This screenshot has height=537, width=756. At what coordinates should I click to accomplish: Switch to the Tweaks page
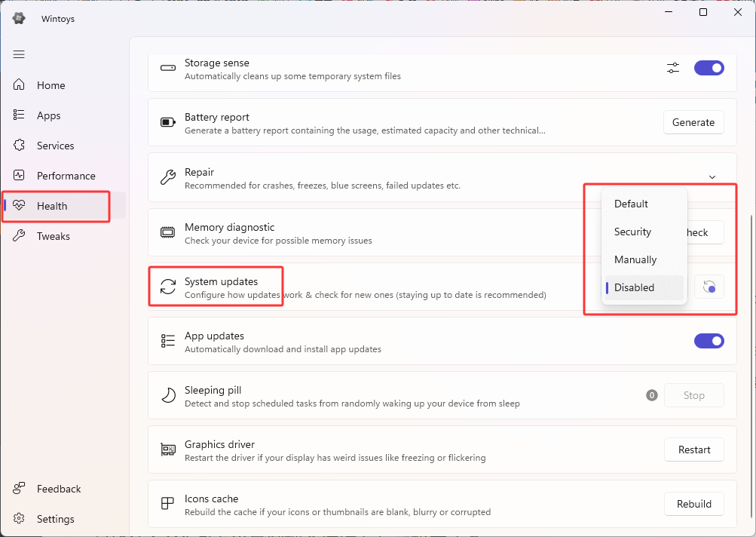(x=51, y=235)
